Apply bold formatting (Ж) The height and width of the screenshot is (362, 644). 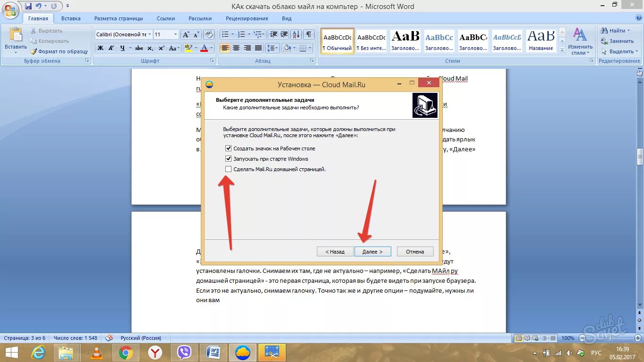click(100, 48)
